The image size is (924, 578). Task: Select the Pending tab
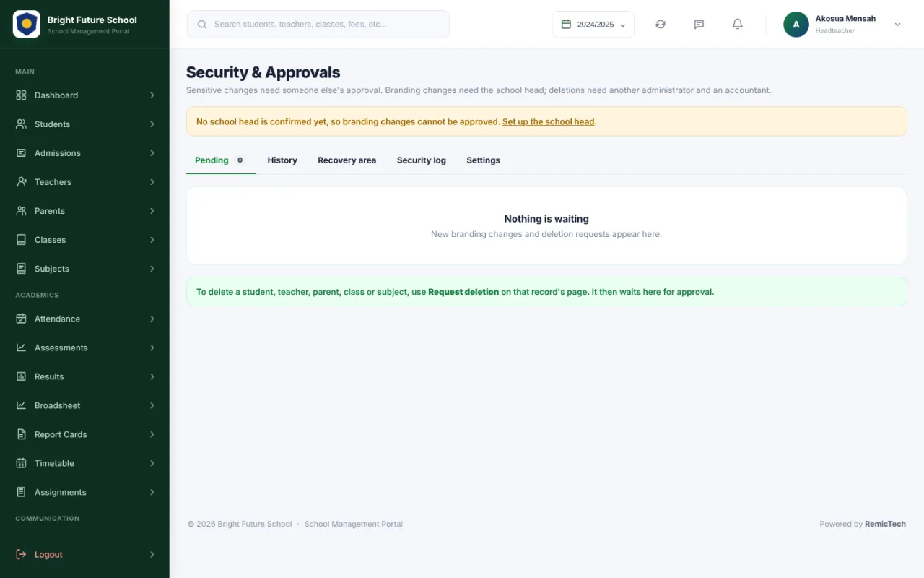221,160
